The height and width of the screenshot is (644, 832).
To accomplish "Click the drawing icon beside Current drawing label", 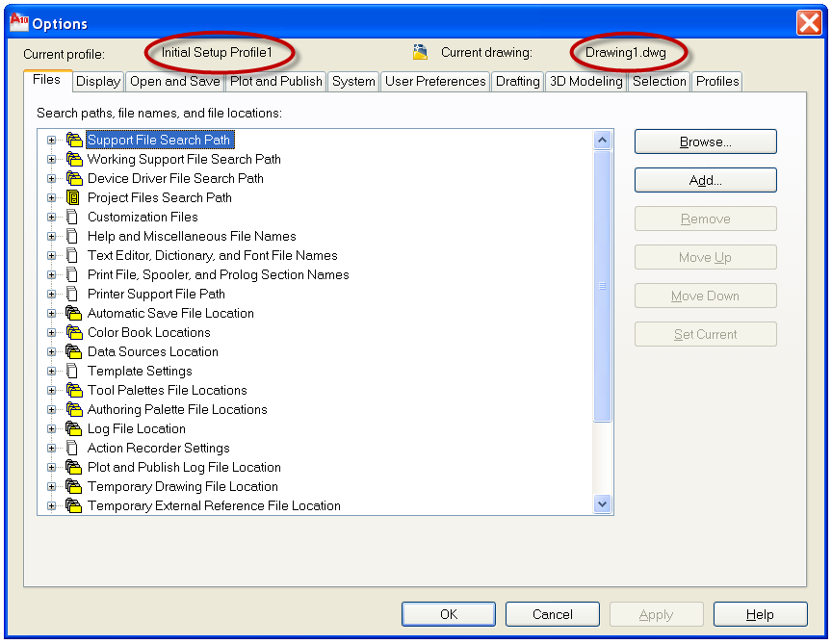I will (420, 52).
